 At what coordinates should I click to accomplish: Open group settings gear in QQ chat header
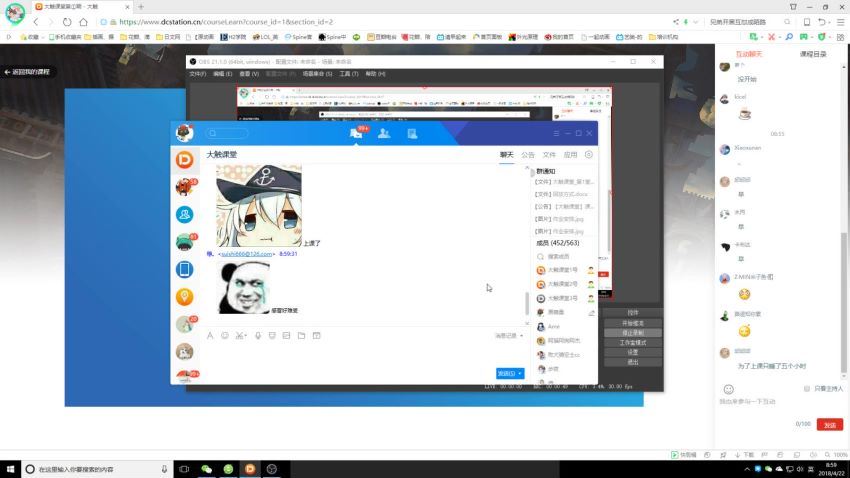click(589, 154)
